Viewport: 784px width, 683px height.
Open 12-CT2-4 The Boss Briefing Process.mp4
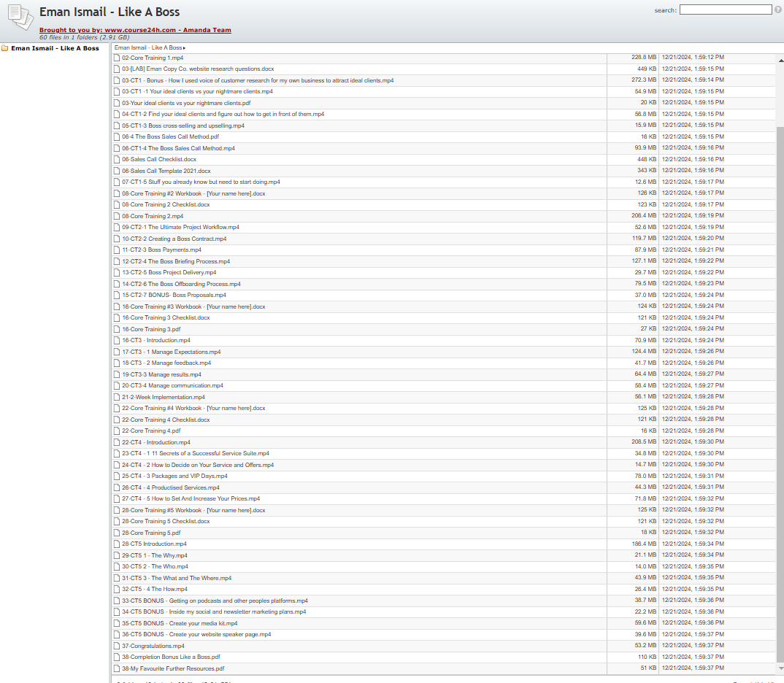pyautogui.click(x=176, y=261)
